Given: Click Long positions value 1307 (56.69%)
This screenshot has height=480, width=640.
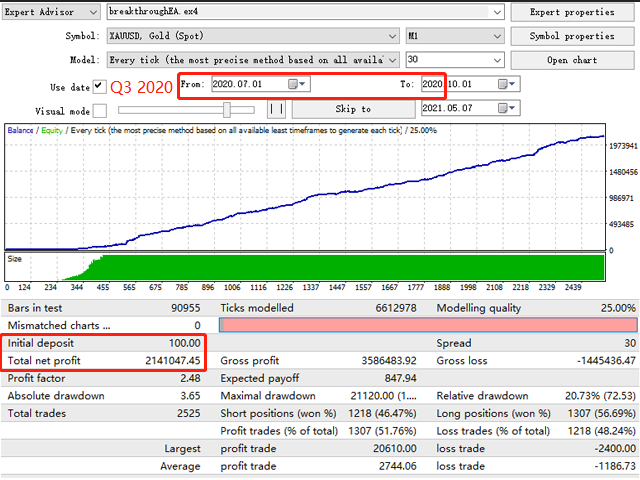Looking at the screenshot, I should 602,413.
